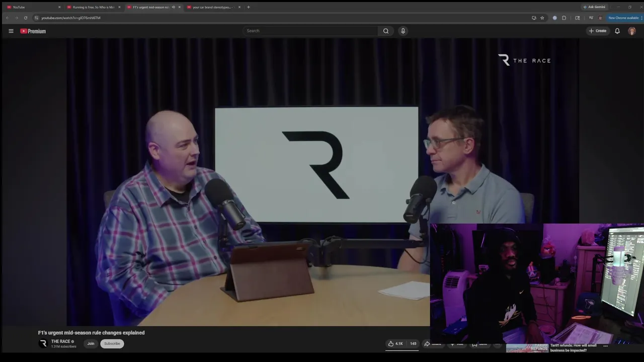This screenshot has width=644, height=362.
Task: Open the Create menu button
Action: point(598,31)
